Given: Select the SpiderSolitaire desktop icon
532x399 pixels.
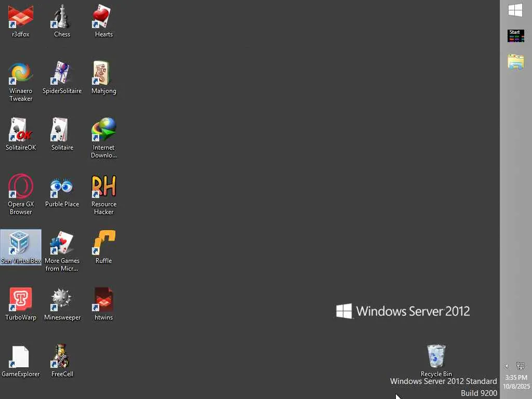Looking at the screenshot, I should tap(62, 78).
